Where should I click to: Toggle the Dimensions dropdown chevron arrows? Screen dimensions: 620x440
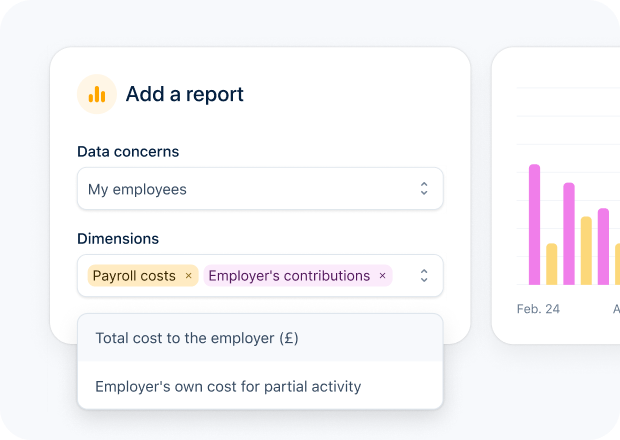click(x=424, y=276)
